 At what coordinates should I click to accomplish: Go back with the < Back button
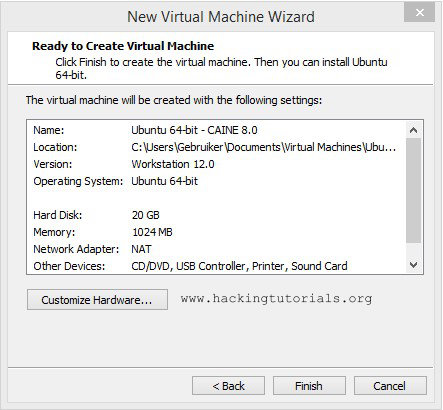228,386
